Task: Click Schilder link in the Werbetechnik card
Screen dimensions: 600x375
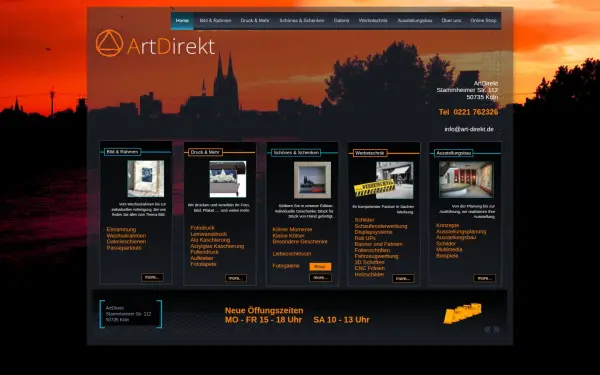Action: 364,220
